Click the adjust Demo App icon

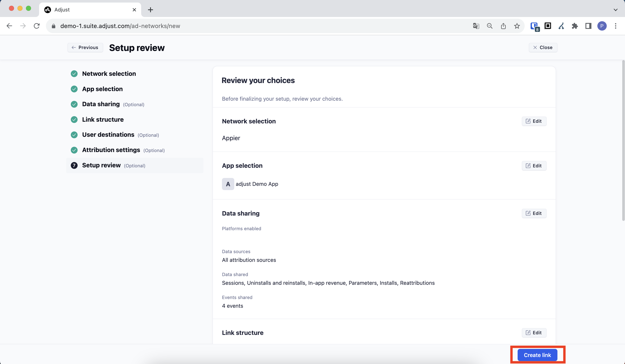pyautogui.click(x=228, y=184)
